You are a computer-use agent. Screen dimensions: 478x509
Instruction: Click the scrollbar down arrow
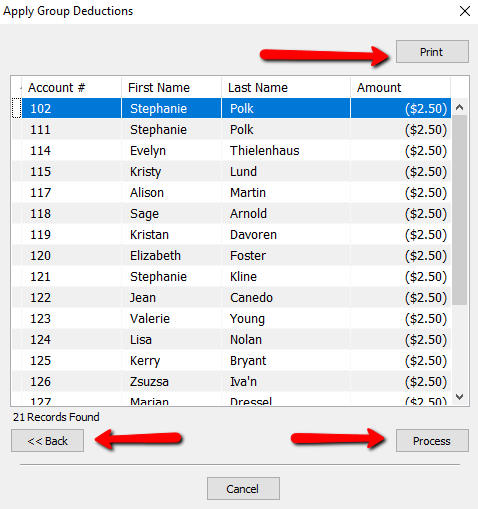point(460,397)
